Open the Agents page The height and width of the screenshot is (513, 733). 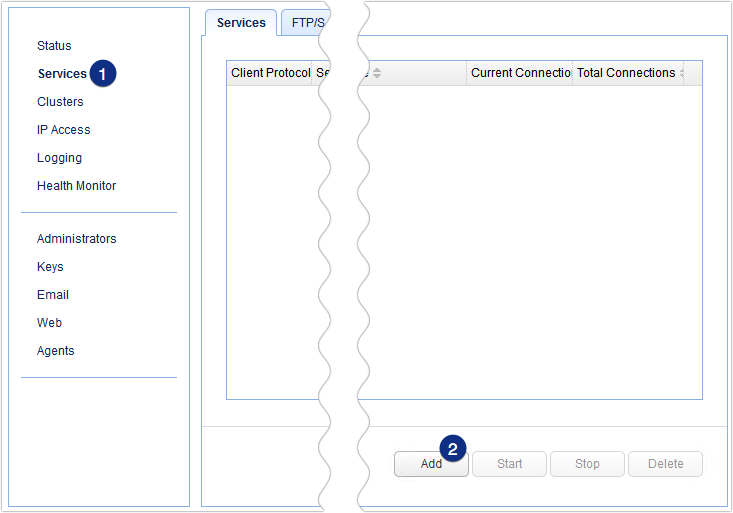[55, 351]
